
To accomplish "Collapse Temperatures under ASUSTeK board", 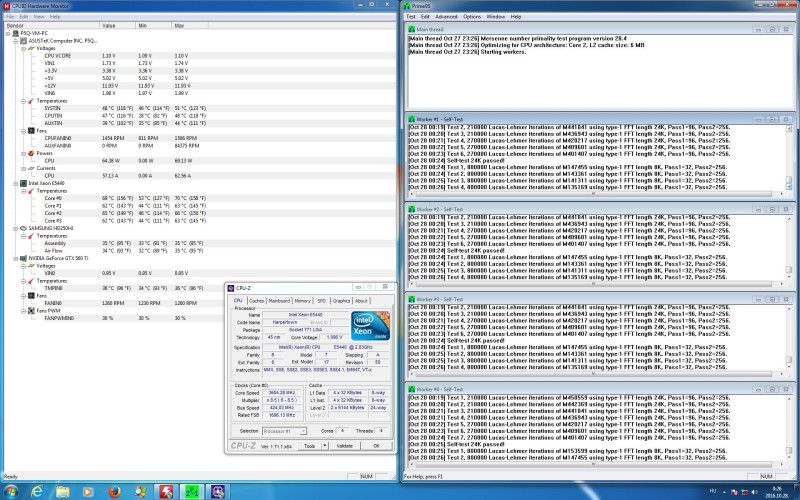I will 23,101.
